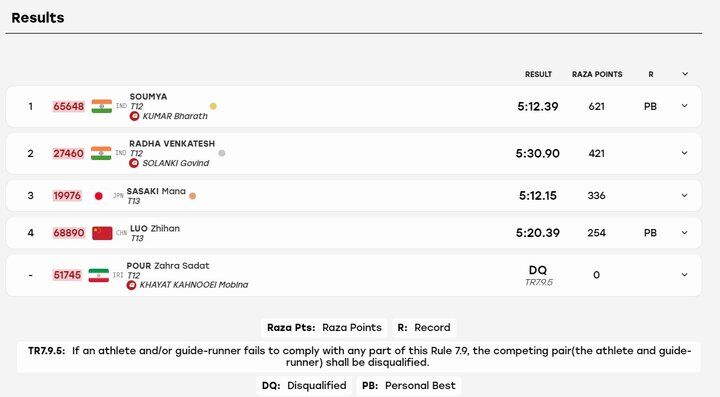Click guide-runner icon beside KUMAR Bharath

pyautogui.click(x=134, y=116)
